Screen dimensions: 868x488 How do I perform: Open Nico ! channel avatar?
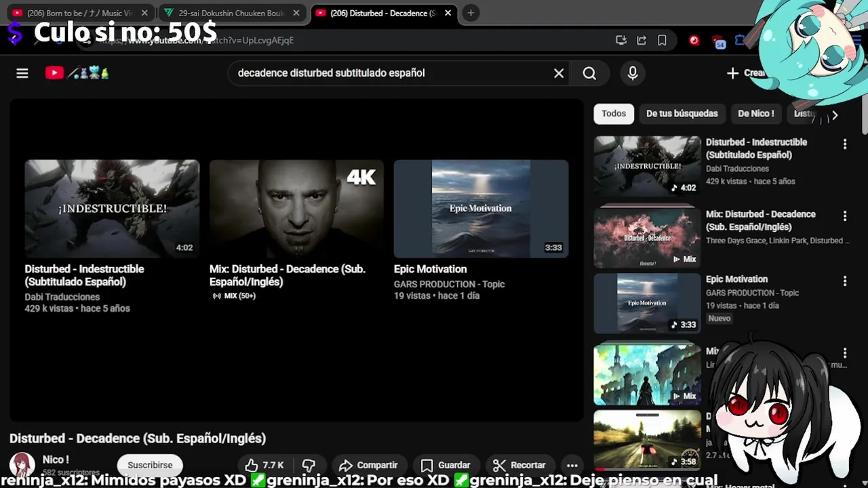(22, 465)
